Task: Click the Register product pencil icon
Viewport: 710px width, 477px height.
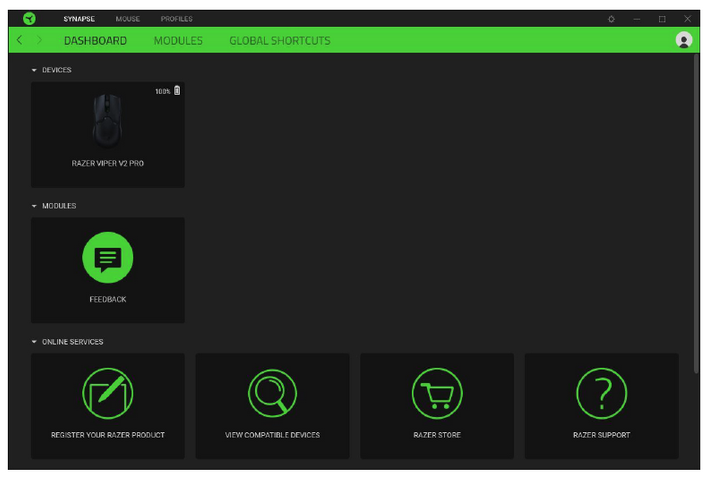Action: (108, 393)
